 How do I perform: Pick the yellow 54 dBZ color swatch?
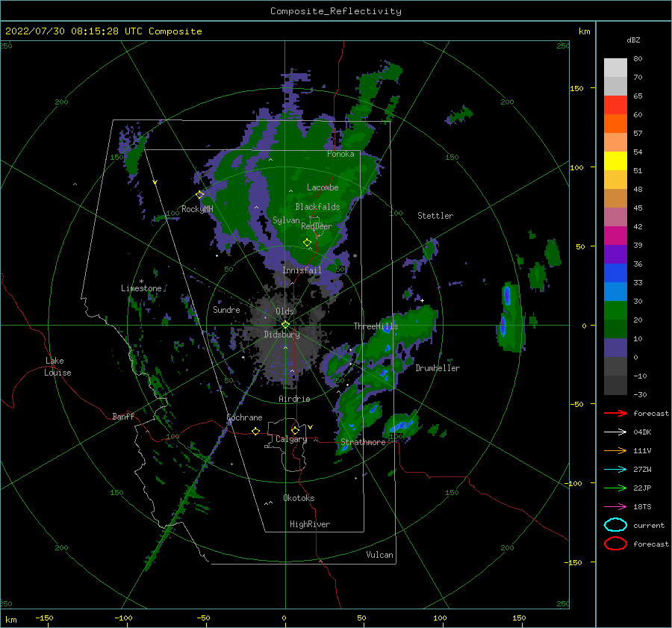click(615, 161)
